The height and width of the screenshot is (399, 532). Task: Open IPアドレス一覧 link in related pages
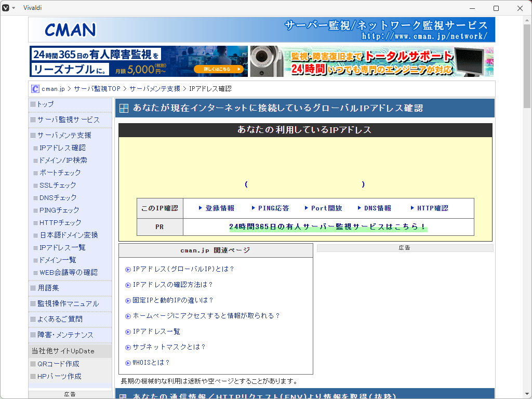click(156, 331)
